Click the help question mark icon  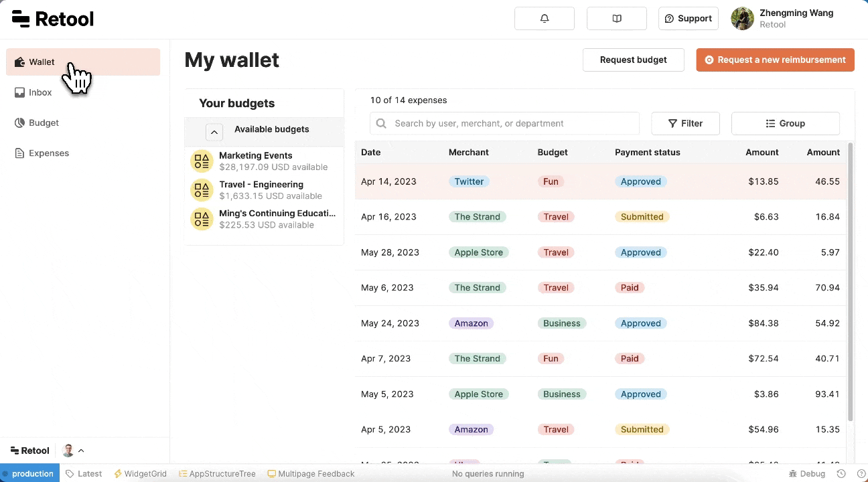pos(861,474)
